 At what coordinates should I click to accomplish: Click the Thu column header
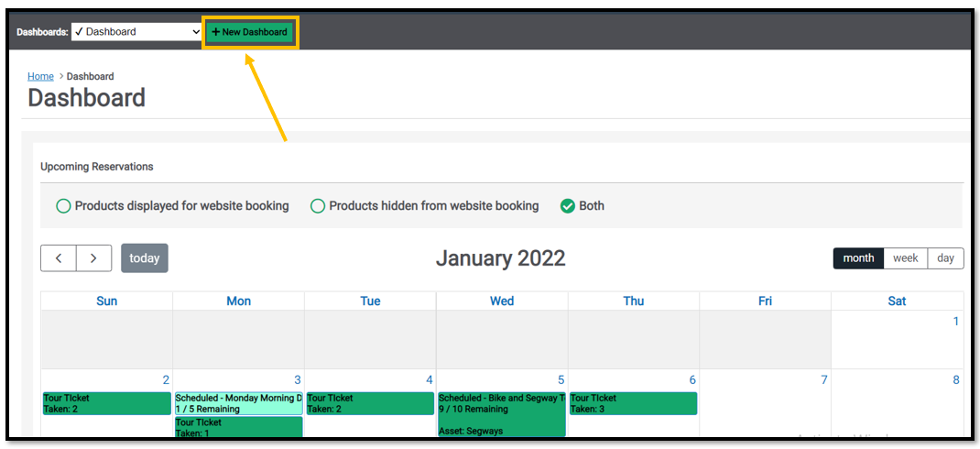tap(634, 301)
